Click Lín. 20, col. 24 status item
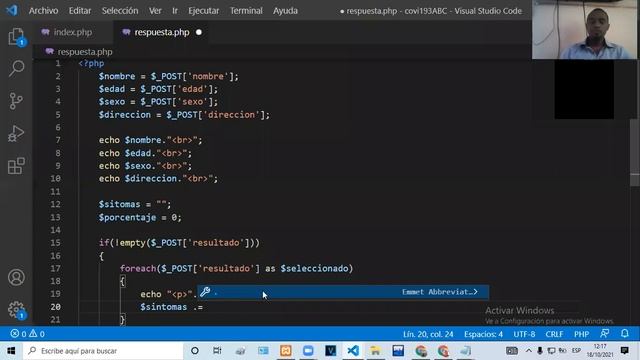 pyautogui.click(x=428, y=334)
